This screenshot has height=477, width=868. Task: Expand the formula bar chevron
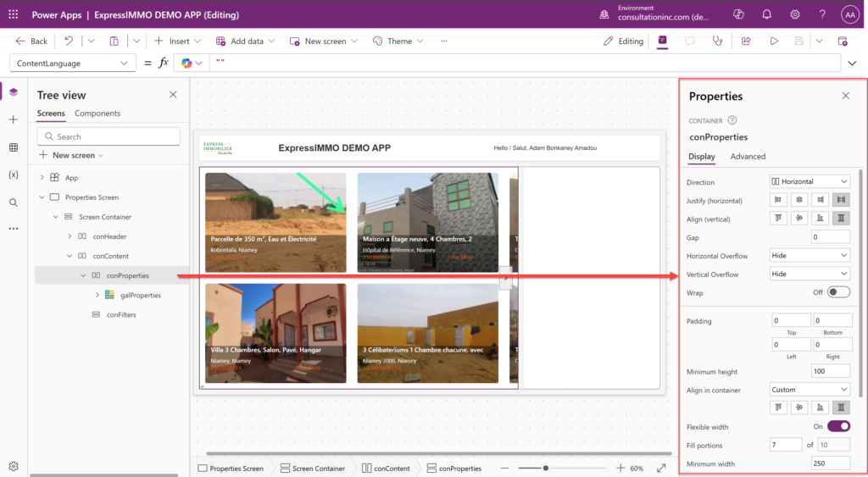tap(852, 63)
